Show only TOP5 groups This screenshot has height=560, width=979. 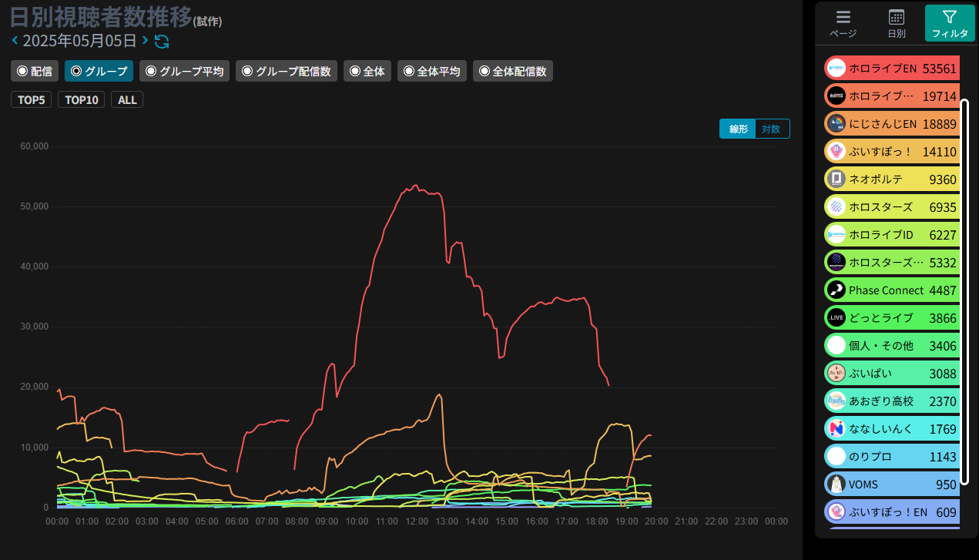31,99
